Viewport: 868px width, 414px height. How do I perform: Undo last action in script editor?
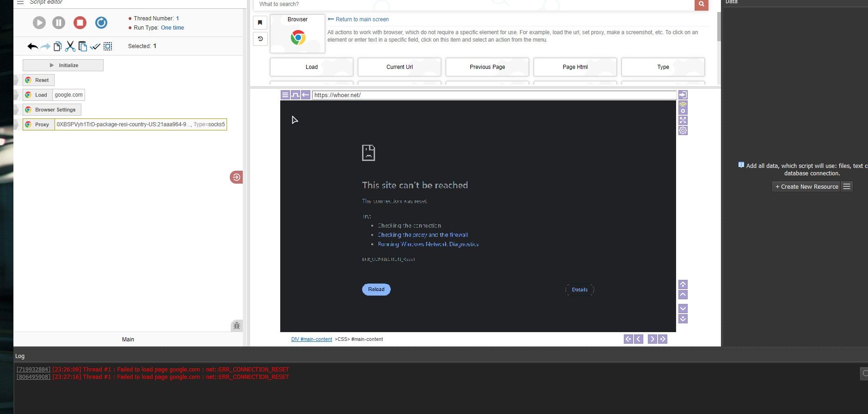click(32, 46)
